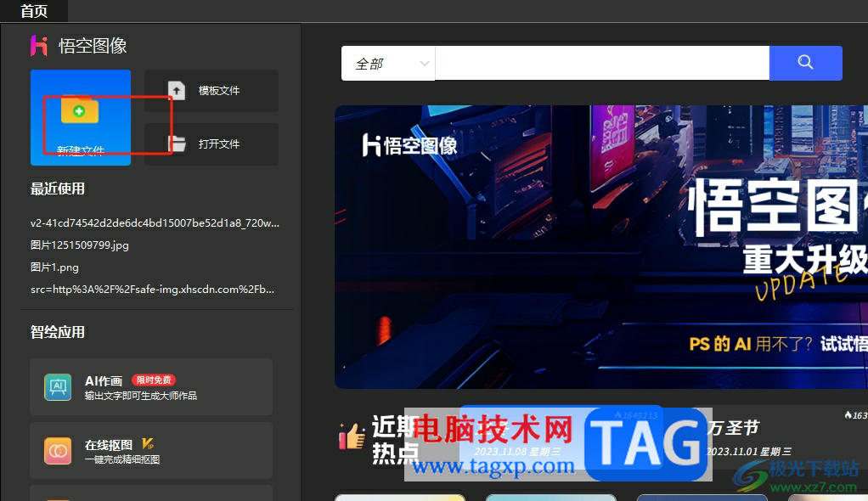Open recent file 图片1.png

coord(54,267)
